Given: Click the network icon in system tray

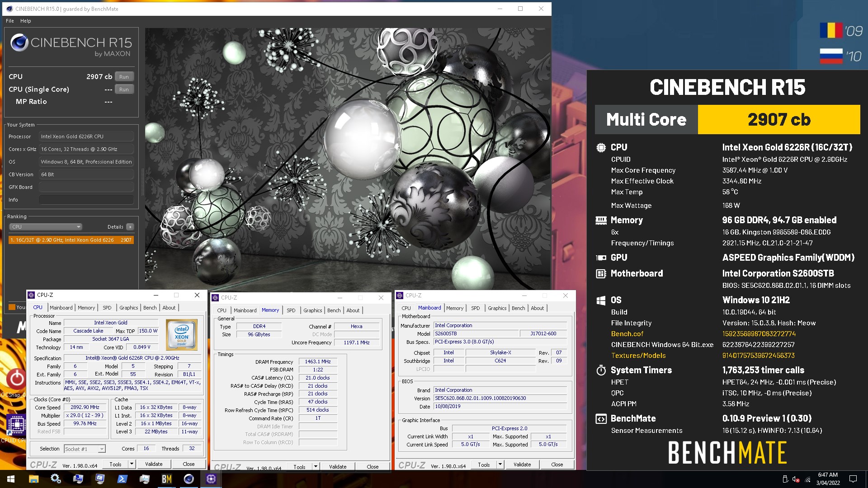Looking at the screenshot, I should coord(808,479).
